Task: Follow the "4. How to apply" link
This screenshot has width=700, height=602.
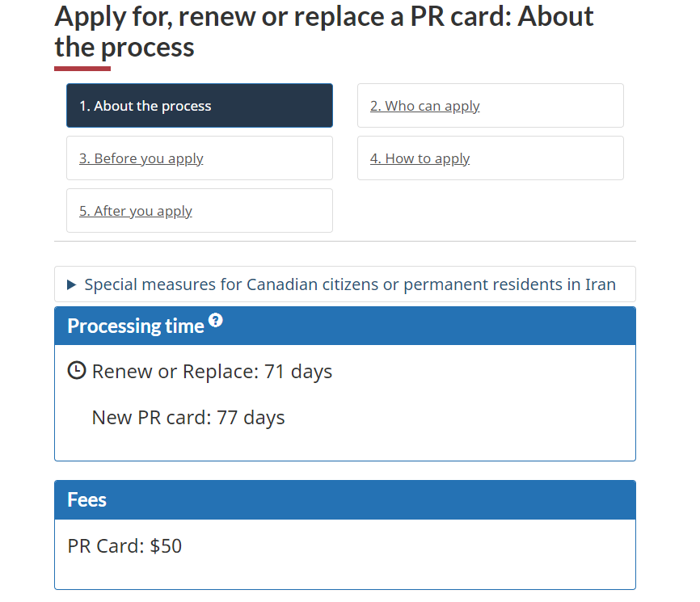Action: pos(420,158)
